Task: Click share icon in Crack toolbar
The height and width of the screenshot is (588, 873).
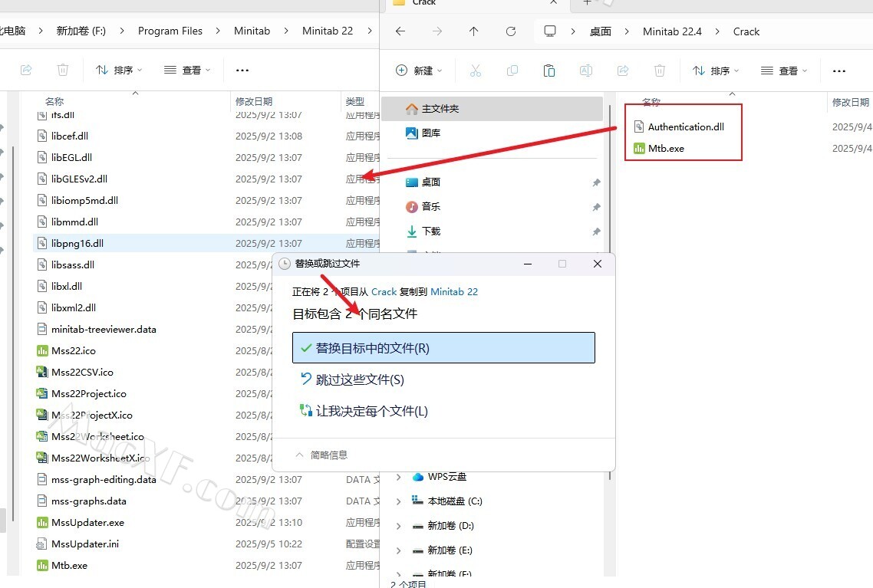Action: 623,71
